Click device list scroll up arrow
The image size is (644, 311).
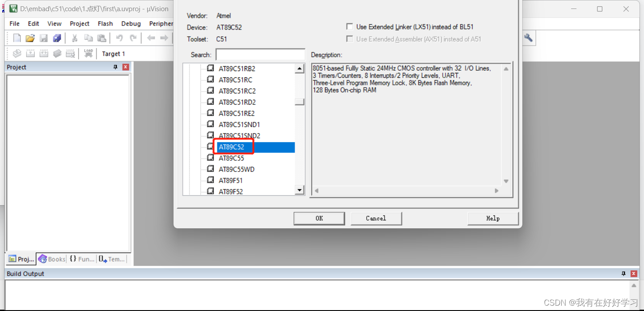(300, 69)
